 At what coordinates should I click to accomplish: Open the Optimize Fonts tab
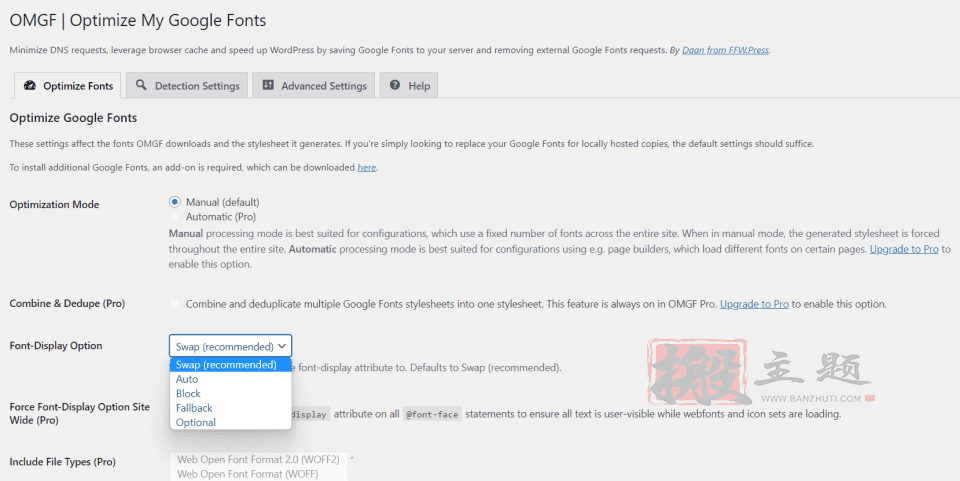click(67, 86)
